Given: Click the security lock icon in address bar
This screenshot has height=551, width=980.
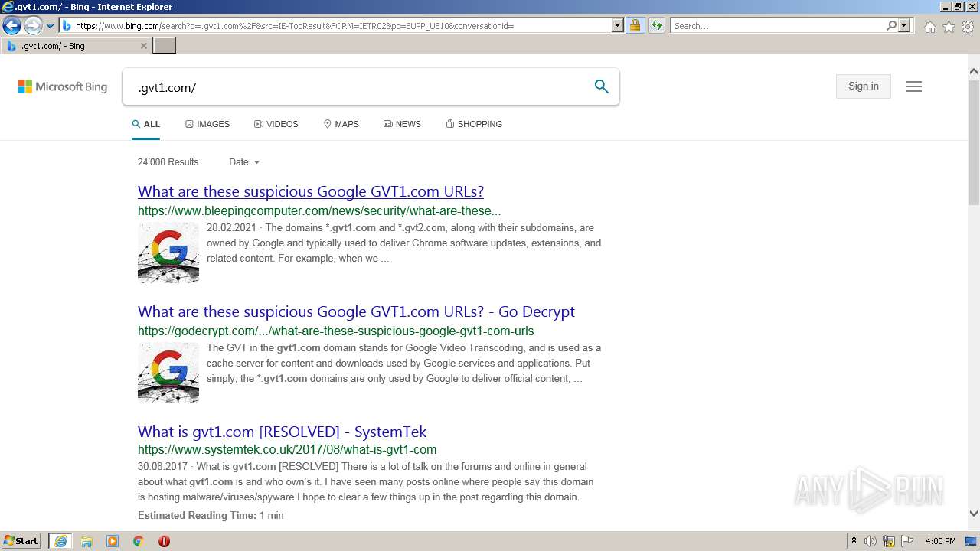Looking at the screenshot, I should tap(635, 26).
